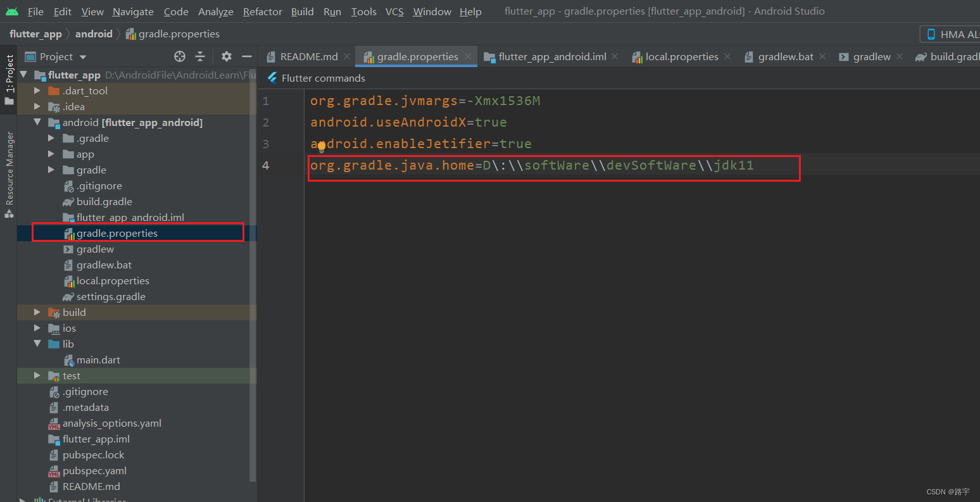Expand the test folder
Image resolution: width=980 pixels, height=502 pixels.
[37, 375]
